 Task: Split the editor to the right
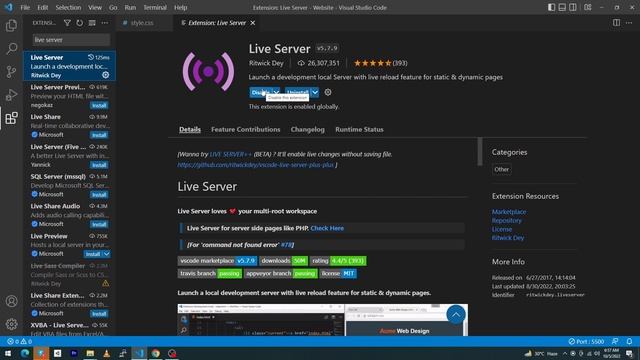click(616, 23)
